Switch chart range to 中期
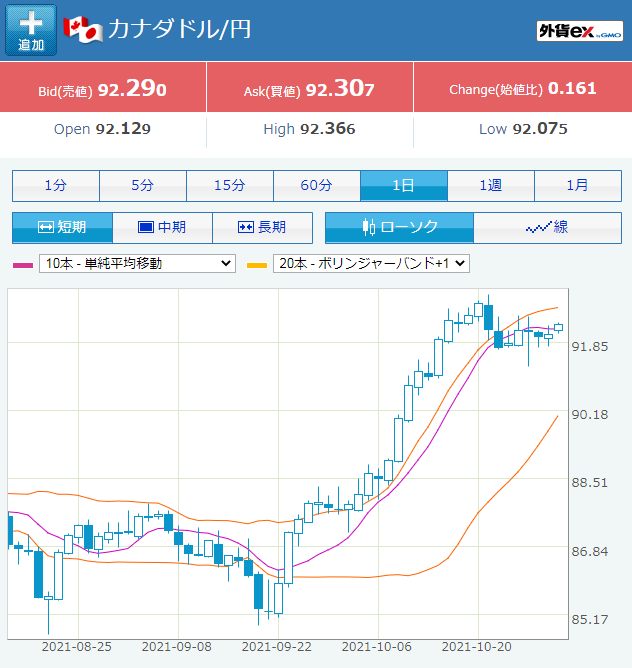This screenshot has height=668, width=632. (x=162, y=227)
